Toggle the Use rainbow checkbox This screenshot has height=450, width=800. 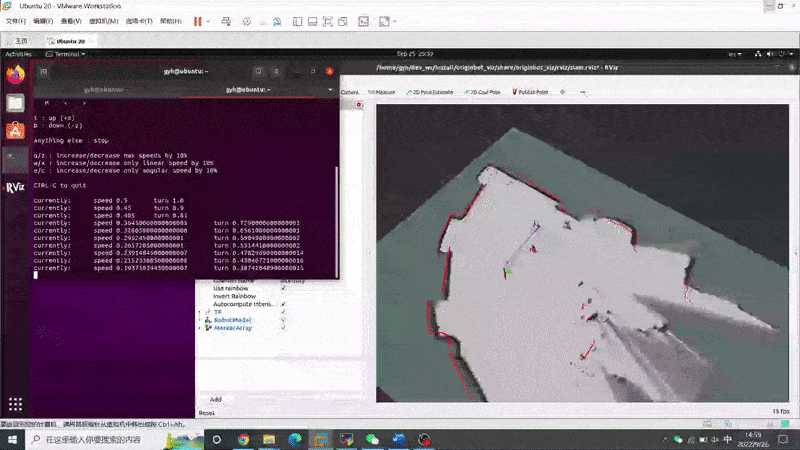pos(283,288)
